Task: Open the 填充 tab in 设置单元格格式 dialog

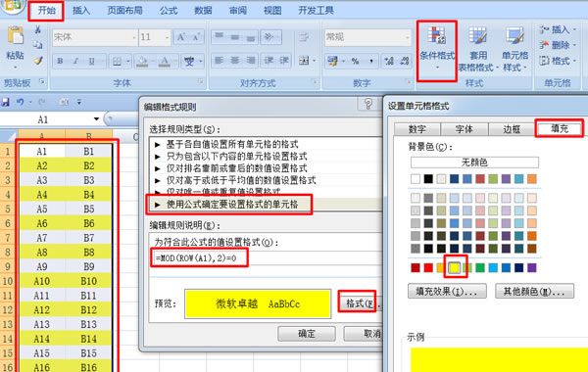Action: tap(560, 128)
